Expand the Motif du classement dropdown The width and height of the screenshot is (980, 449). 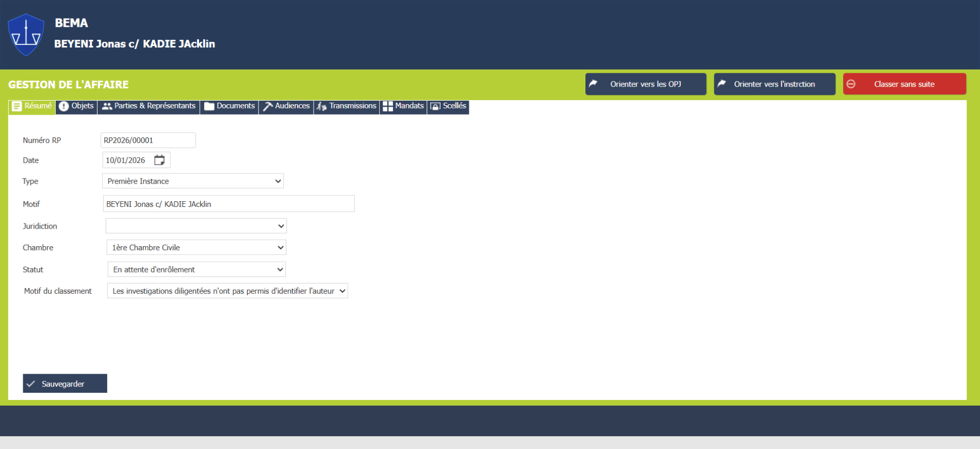click(x=227, y=291)
